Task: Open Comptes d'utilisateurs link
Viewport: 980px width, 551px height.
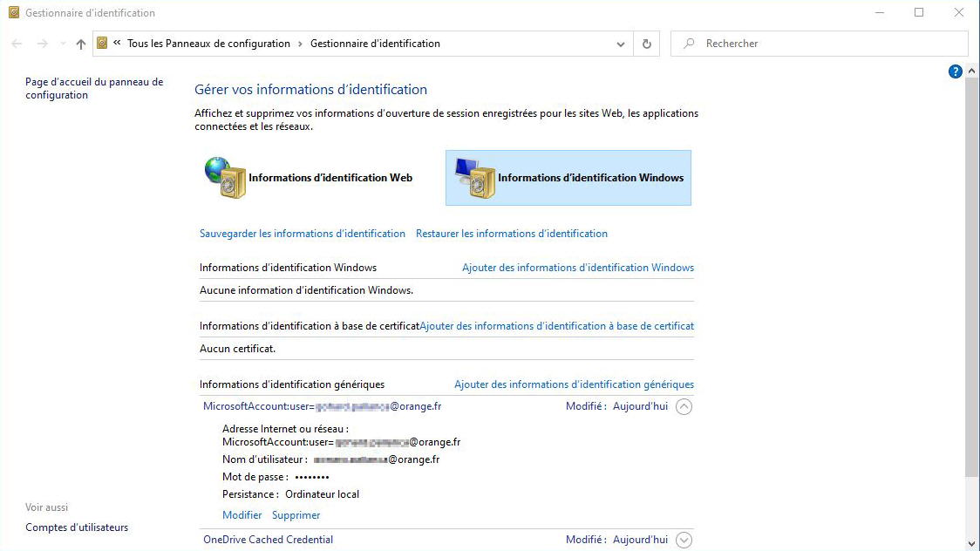Action: 77,527
